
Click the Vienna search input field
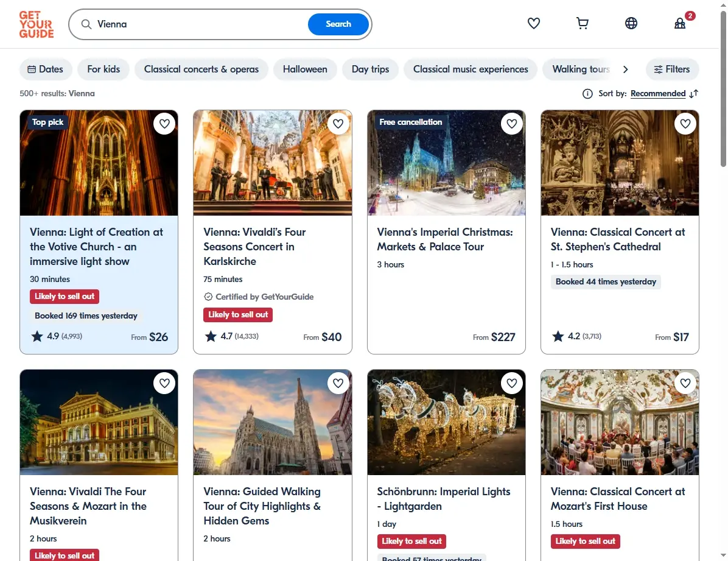click(200, 24)
